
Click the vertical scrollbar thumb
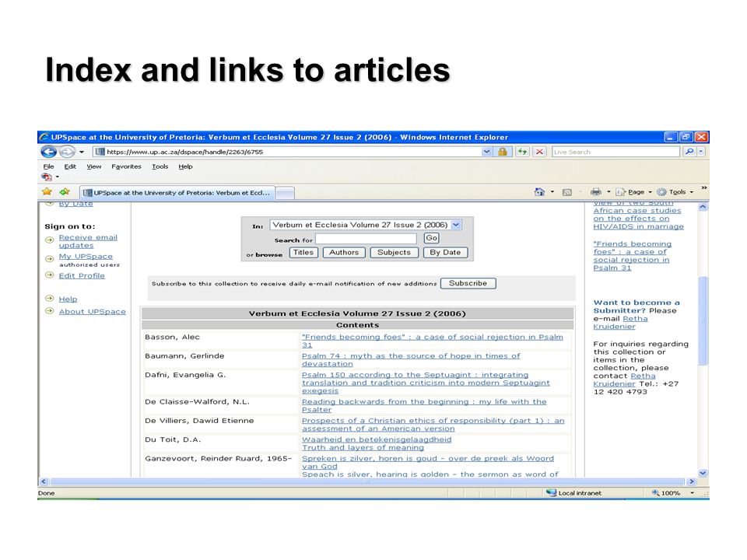pos(703,320)
